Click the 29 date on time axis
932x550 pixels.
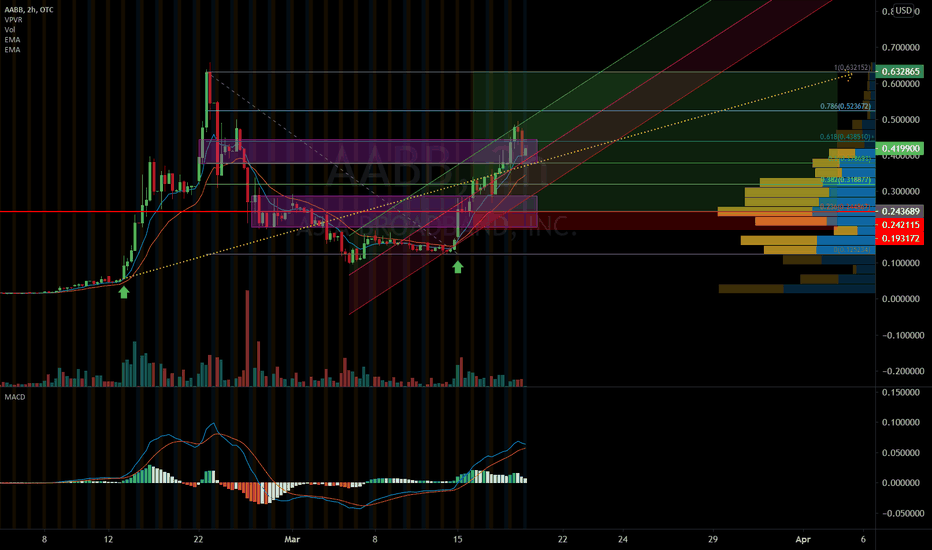point(713,539)
